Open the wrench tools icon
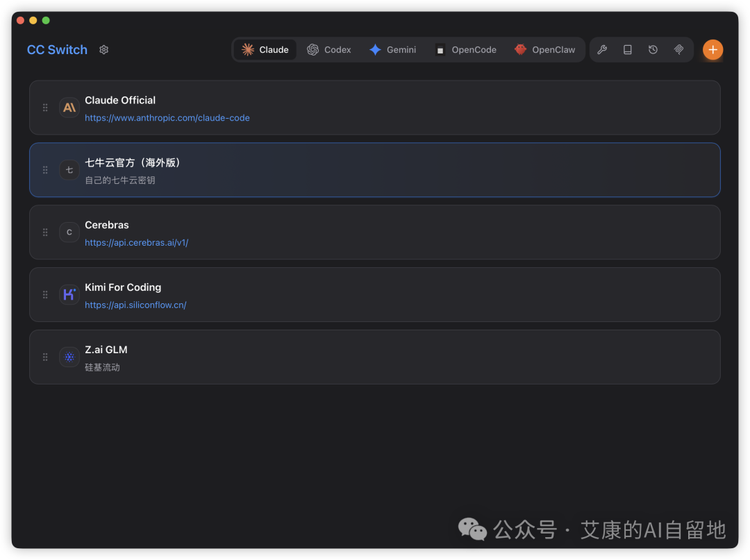The width and height of the screenshot is (750, 560). (x=602, y=50)
